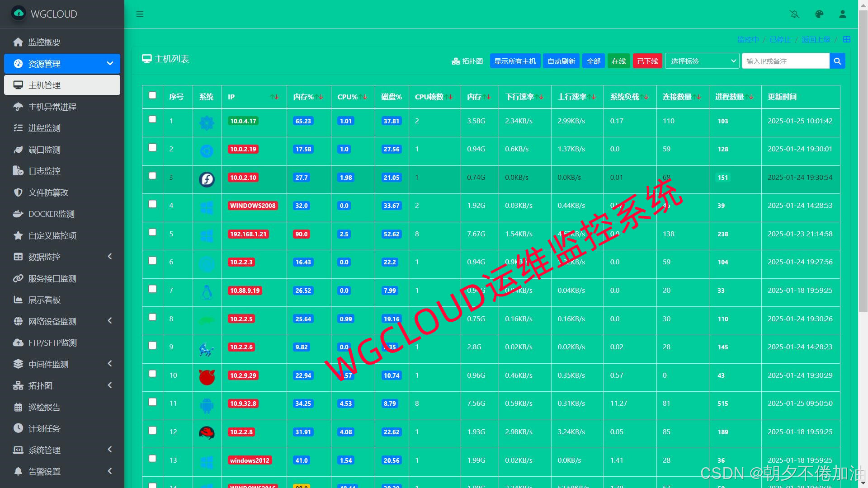Click the 显示所有主机 button
This screenshot has height=488, width=868.
[x=514, y=61]
